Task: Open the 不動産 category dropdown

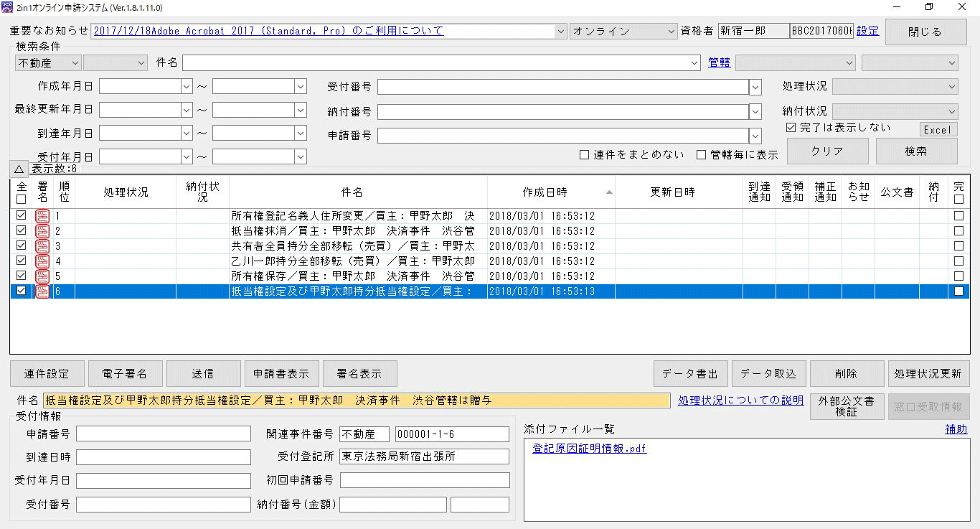Action: click(x=47, y=63)
